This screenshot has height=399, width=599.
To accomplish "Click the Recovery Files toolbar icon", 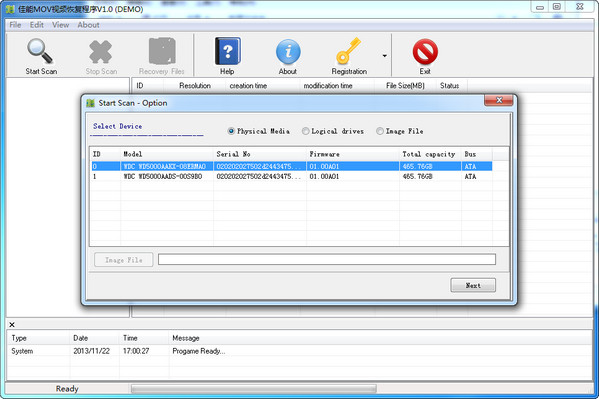I will tap(162, 51).
